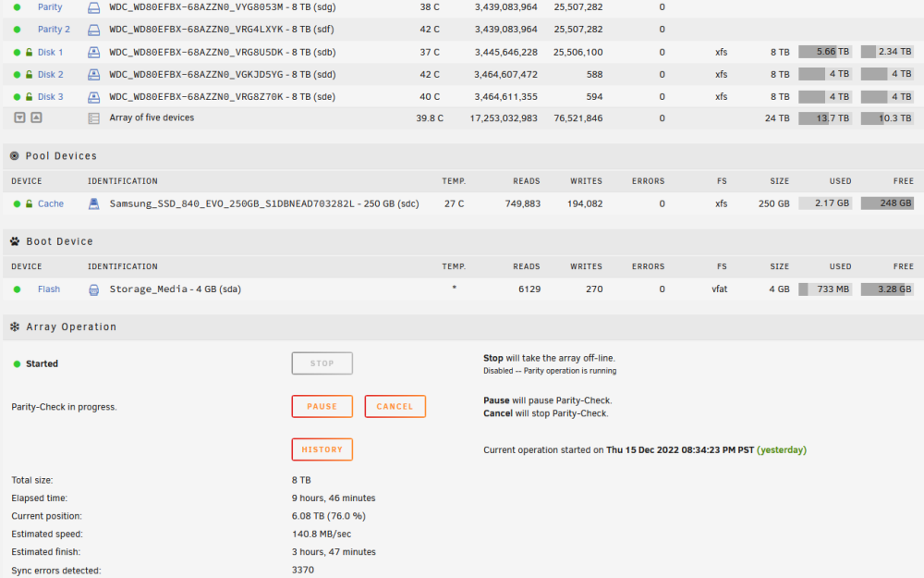Click the encryption lock icon for Disk 3

point(29,97)
